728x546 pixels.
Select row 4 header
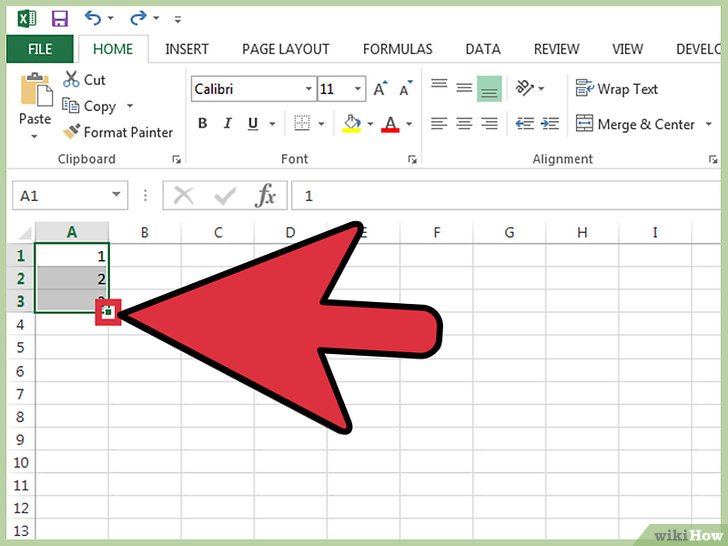(x=20, y=324)
